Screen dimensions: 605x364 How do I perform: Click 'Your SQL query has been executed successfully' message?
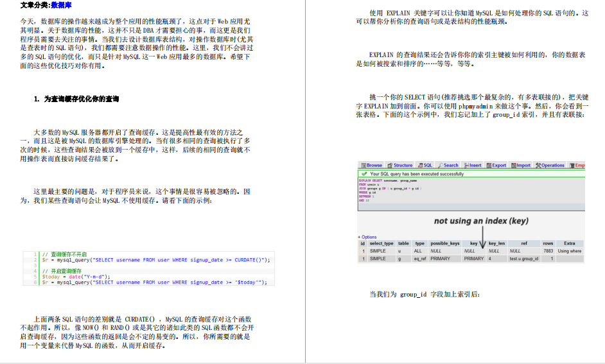(417, 174)
